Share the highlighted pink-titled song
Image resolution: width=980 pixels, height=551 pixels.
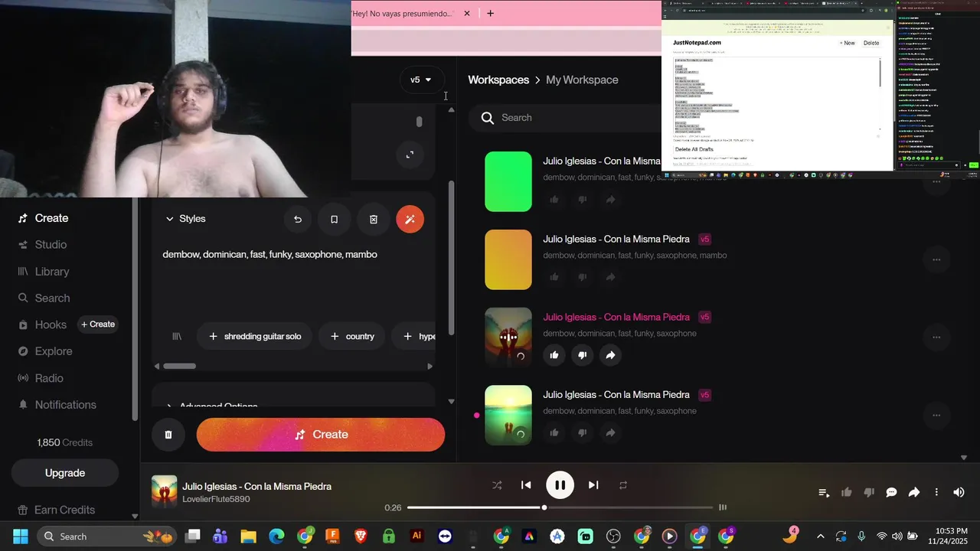pos(610,355)
